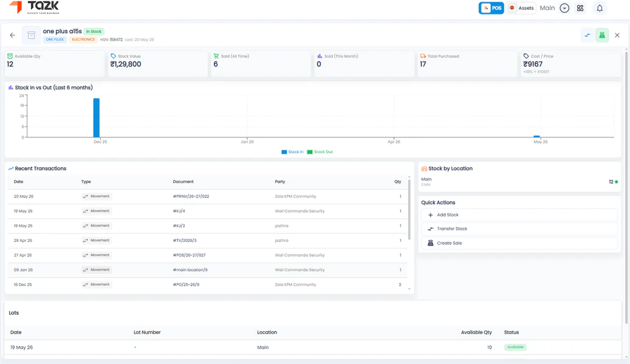The height and width of the screenshot is (364, 630).
Task: Click transactions scrollbar down arrow
Action: coord(409,289)
